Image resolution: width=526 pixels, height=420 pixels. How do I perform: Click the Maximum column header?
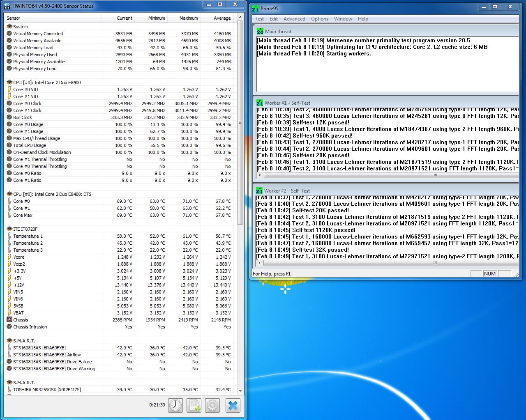(x=184, y=18)
